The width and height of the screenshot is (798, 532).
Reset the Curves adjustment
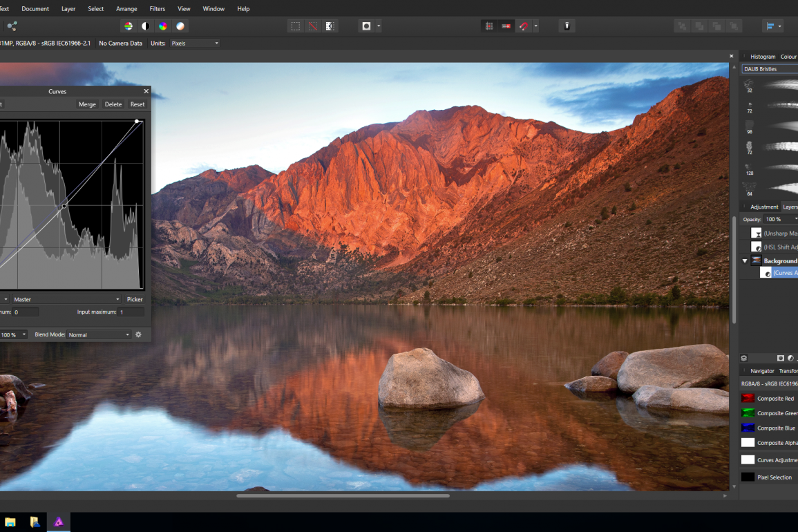point(137,104)
